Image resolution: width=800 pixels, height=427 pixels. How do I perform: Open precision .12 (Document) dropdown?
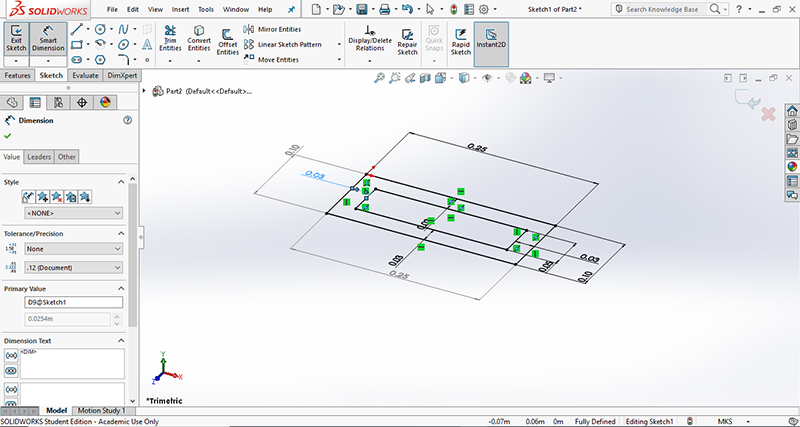click(73, 267)
